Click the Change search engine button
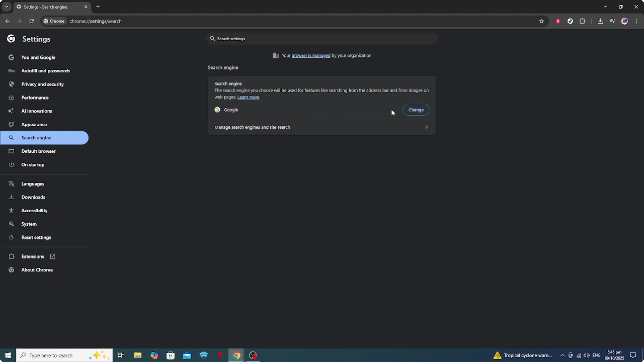The height and width of the screenshot is (362, 644). (x=416, y=110)
